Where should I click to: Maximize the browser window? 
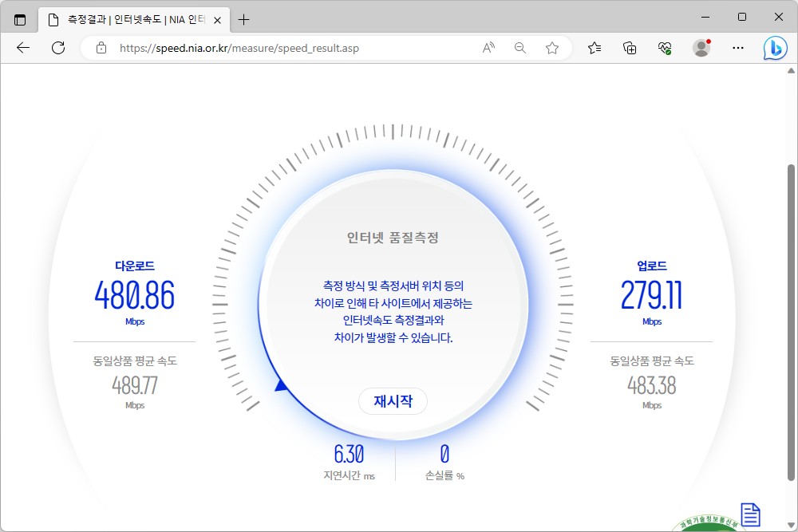pos(742,17)
